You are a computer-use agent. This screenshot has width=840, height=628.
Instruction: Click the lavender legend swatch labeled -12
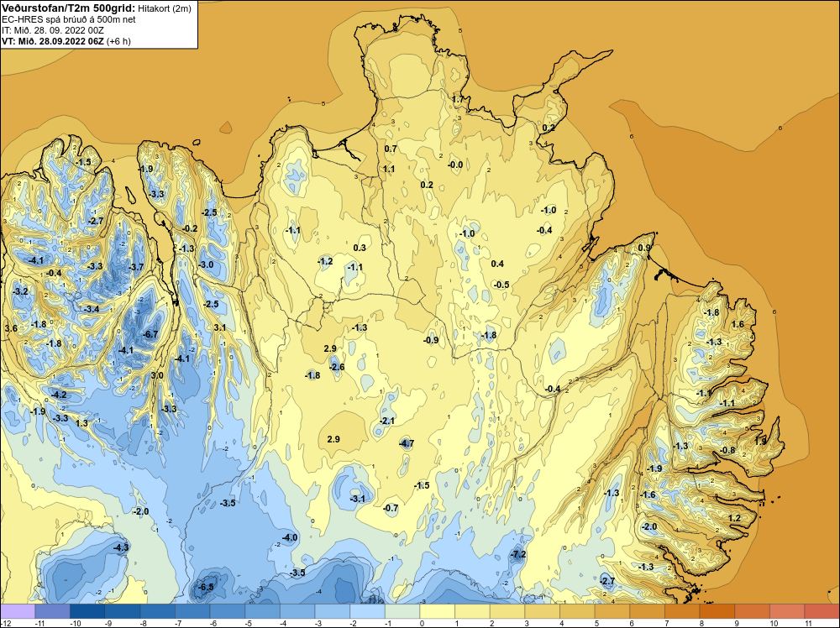pyautogui.click(x=18, y=611)
